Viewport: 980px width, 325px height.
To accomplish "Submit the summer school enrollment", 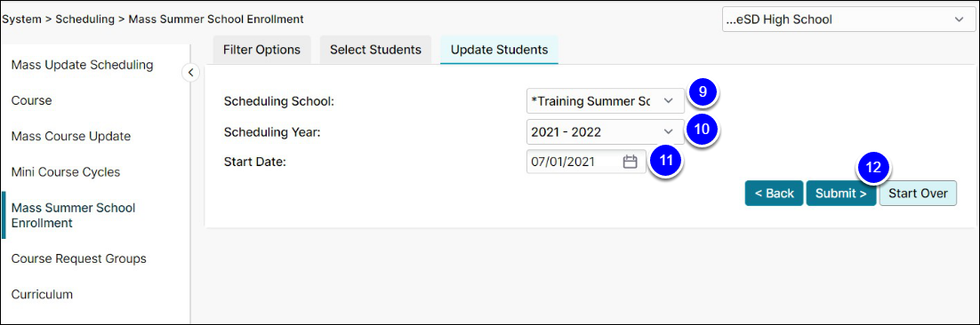I will tap(841, 194).
